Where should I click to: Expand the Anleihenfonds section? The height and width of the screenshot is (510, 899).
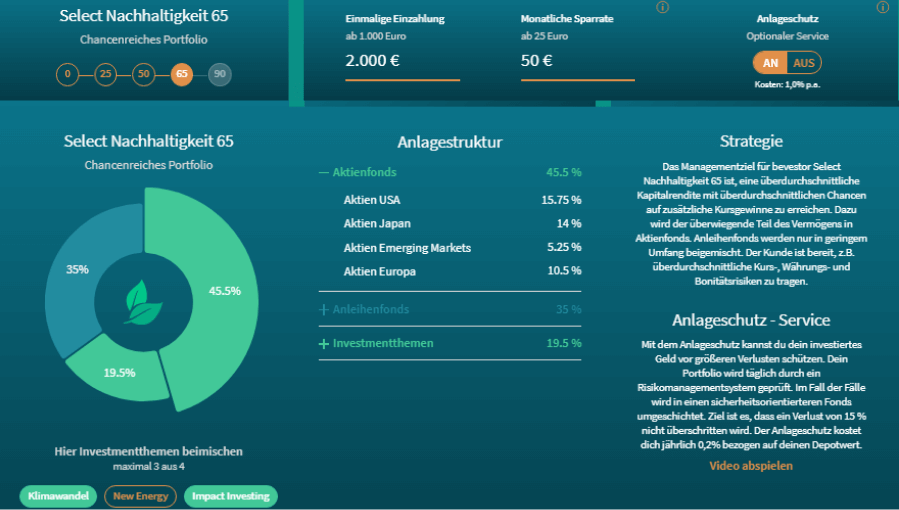pos(450,309)
